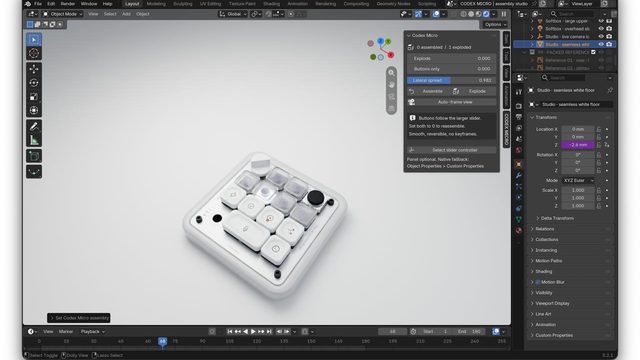Image resolution: width=640 pixels, height=360 pixels.
Task: Select solid viewport shading mode
Action: tap(471, 14)
